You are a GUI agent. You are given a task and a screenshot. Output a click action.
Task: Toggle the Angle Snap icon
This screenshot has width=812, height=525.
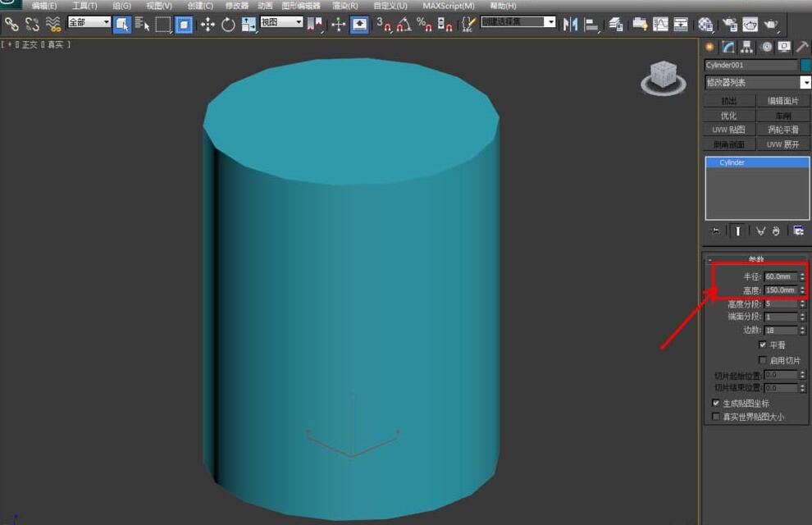click(x=404, y=25)
